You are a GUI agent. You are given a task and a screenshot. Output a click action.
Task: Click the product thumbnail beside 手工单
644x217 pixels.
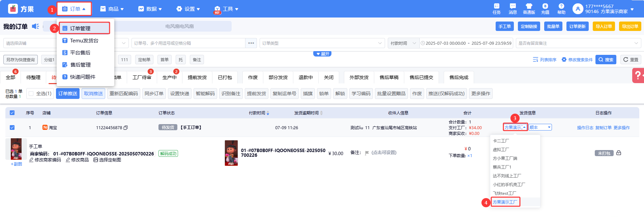click(x=16, y=149)
